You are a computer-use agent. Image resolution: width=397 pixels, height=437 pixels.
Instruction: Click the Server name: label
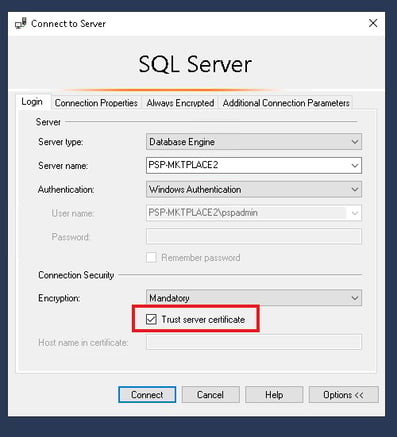(x=63, y=166)
